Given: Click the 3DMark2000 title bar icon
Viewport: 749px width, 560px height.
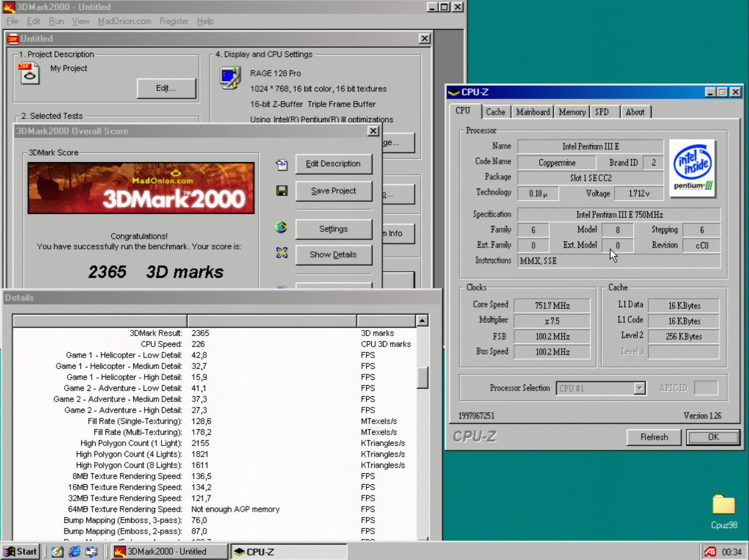Looking at the screenshot, I should click(9, 7).
